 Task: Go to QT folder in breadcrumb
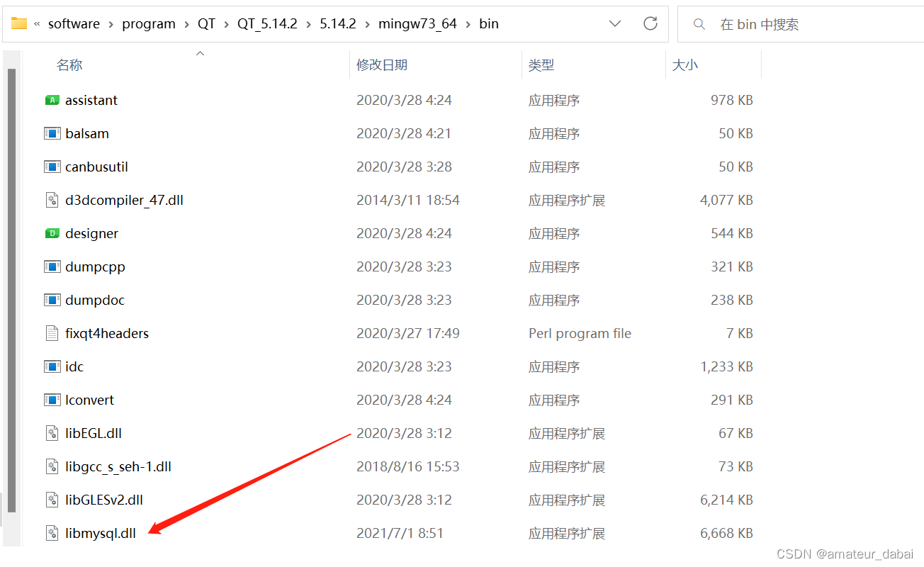point(206,23)
